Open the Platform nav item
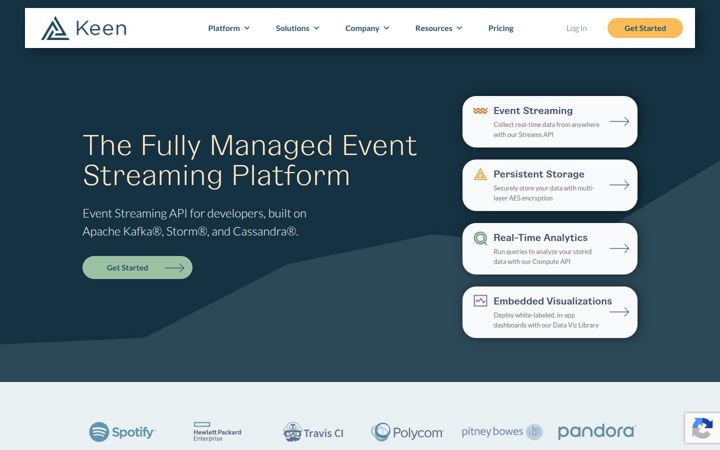This screenshot has width=720, height=450. [224, 28]
